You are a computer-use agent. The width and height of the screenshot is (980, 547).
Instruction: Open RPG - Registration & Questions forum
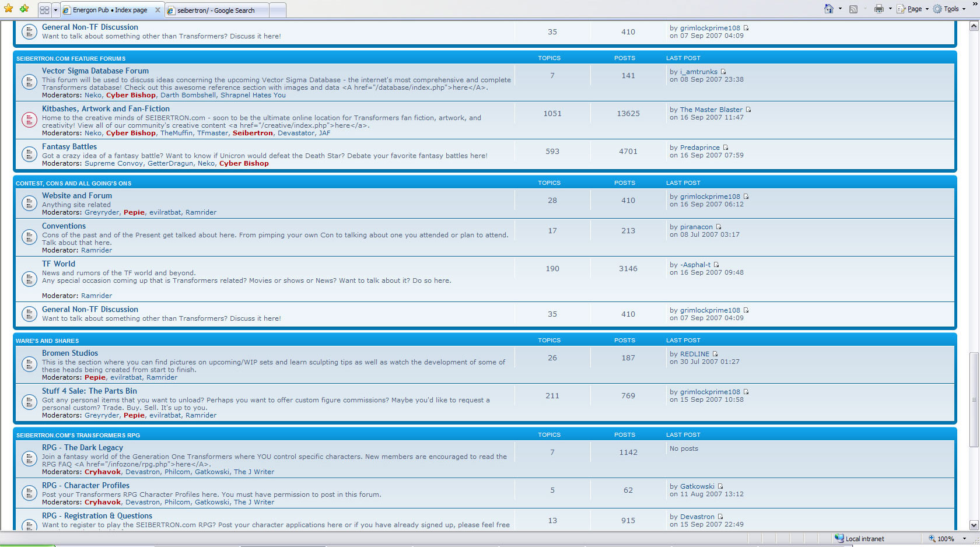(x=97, y=516)
